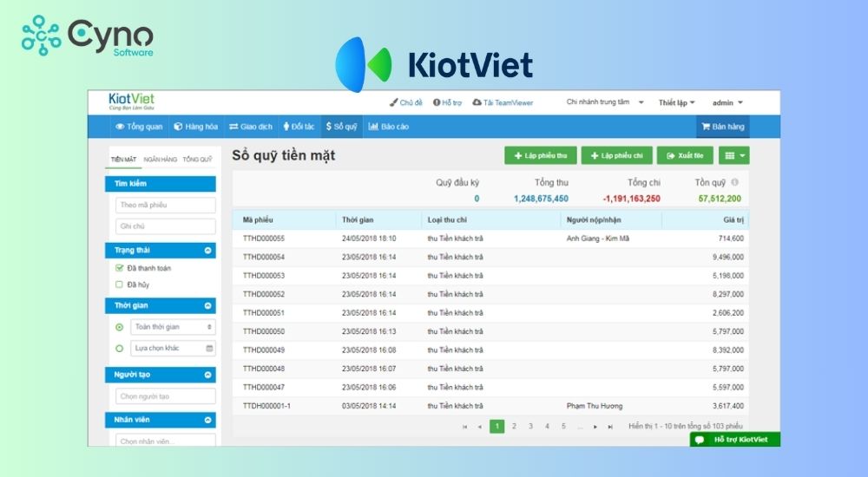Open the calendar icon in Lựa chọn khác
Screen dimensions: 868x477
(x=209, y=348)
